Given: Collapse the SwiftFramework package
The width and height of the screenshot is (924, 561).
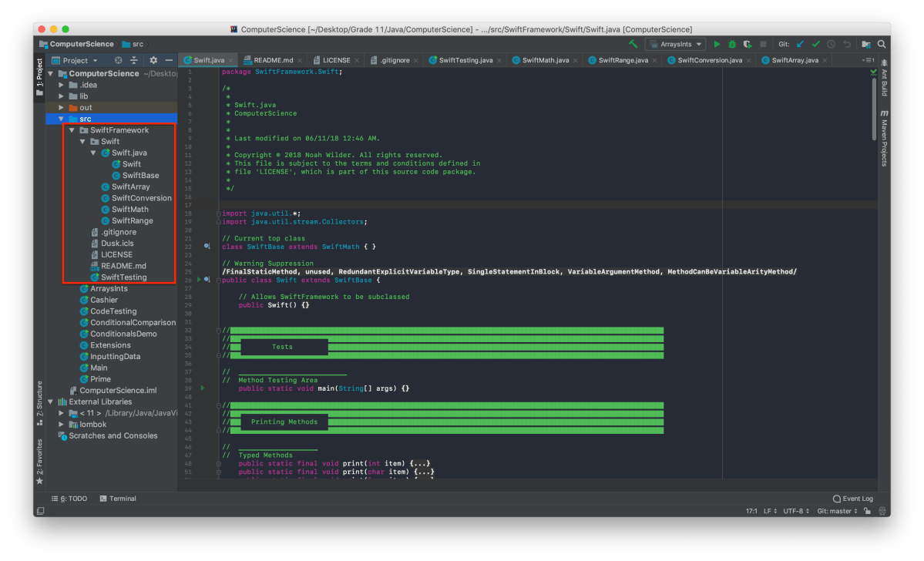Looking at the screenshot, I should [72, 129].
